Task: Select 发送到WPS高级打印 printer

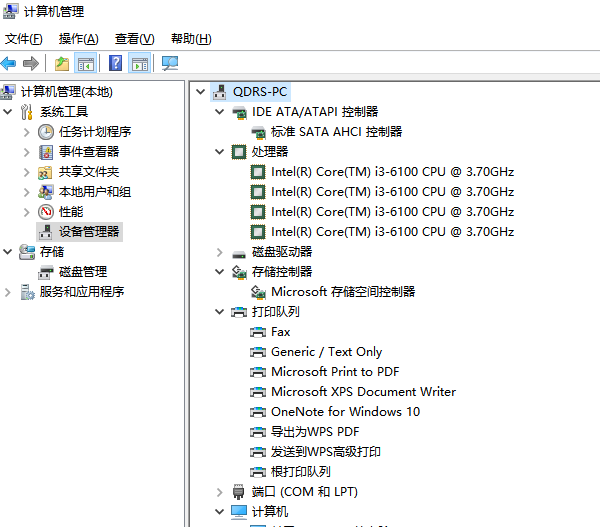Action: [326, 451]
